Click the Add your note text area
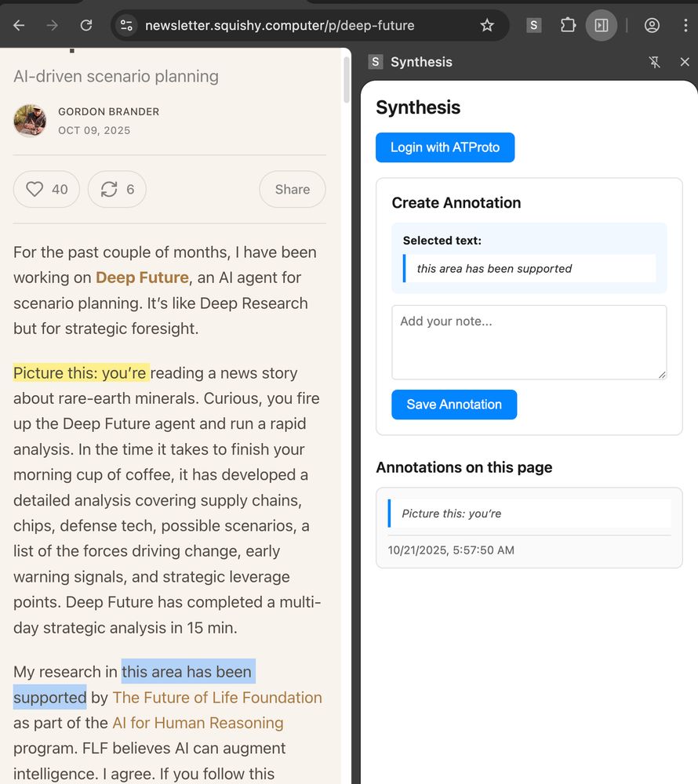Viewport: 698px width, 784px height. tap(529, 343)
